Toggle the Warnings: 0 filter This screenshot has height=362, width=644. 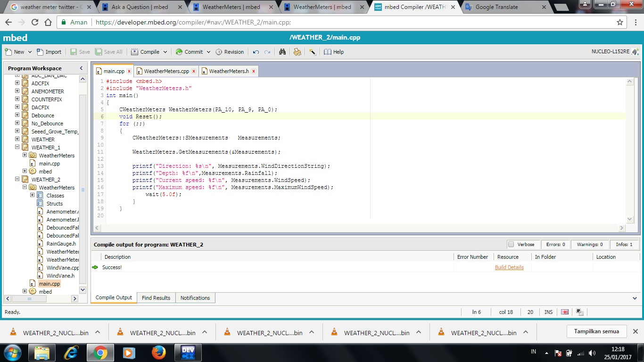click(590, 244)
